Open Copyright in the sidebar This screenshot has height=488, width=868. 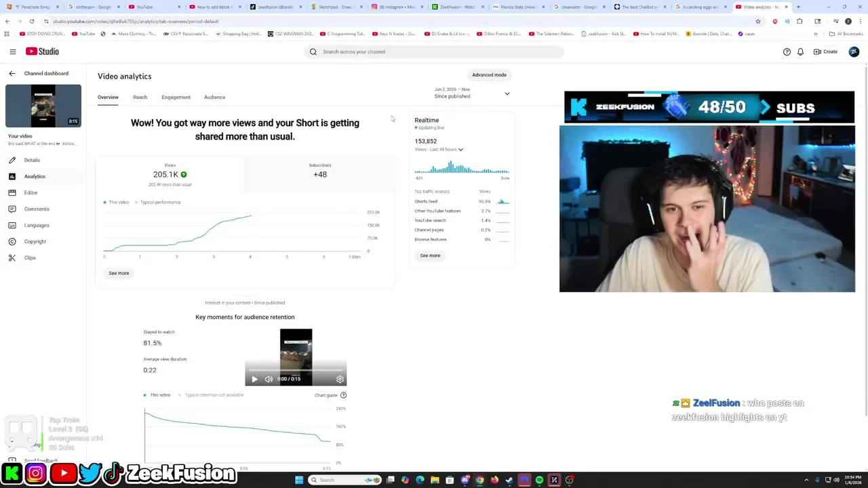(35, 241)
